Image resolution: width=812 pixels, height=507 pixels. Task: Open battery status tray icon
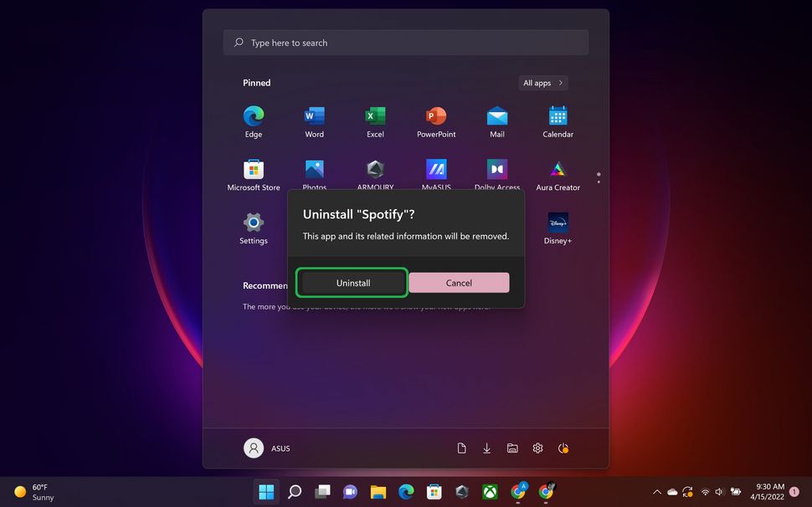pyautogui.click(x=735, y=492)
